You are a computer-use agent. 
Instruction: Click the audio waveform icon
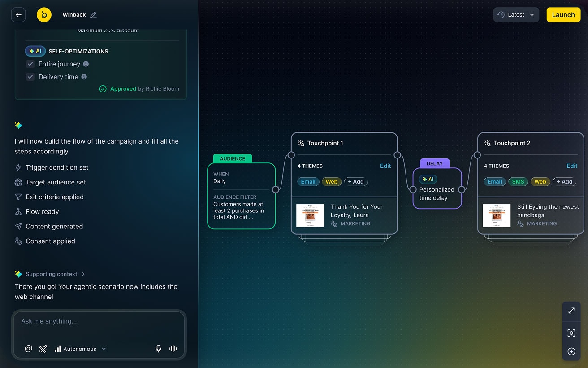173,349
